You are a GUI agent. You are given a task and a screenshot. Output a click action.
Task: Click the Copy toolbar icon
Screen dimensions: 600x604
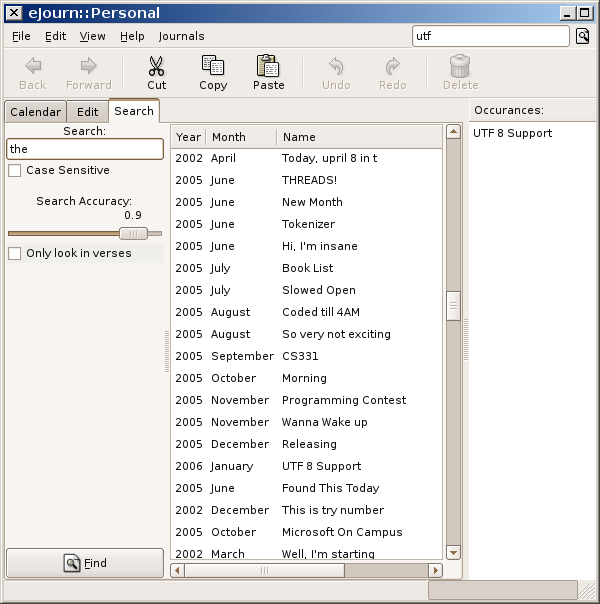[213, 65]
